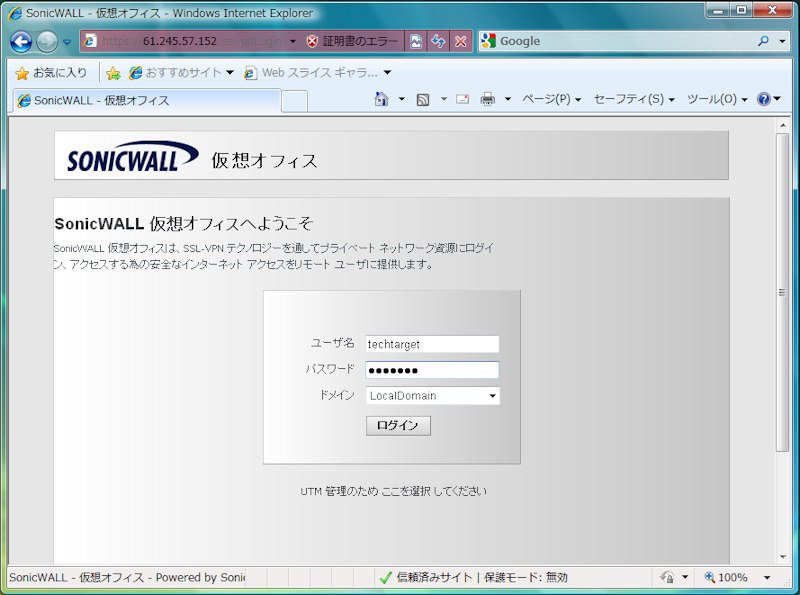Add to favorites bar star icon
The image size is (800, 595).
coord(113,73)
